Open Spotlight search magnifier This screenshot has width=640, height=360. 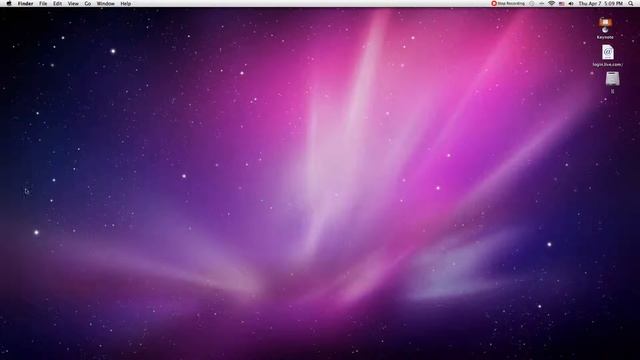point(631,3)
